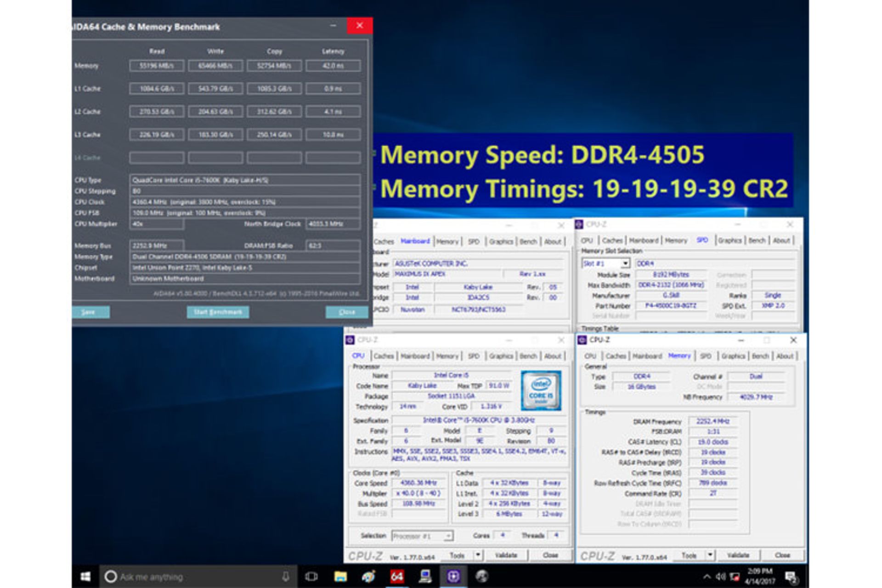The image size is (882, 588).
Task: Select About tab in the CPU-Z Memory window
Action: tap(785, 356)
